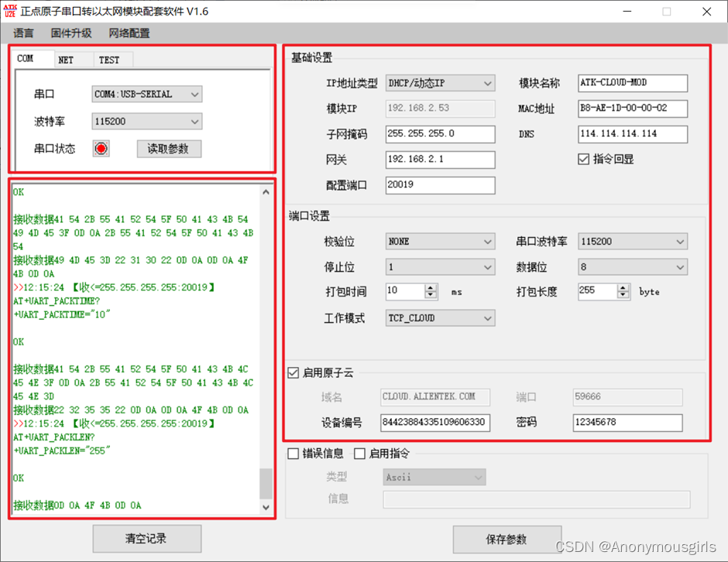728x562 pixels.
Task: Switch to the TEST tab
Action: (x=114, y=60)
